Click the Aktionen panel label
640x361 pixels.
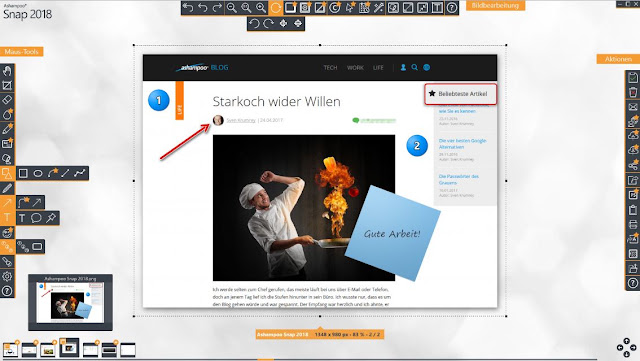[x=618, y=59]
